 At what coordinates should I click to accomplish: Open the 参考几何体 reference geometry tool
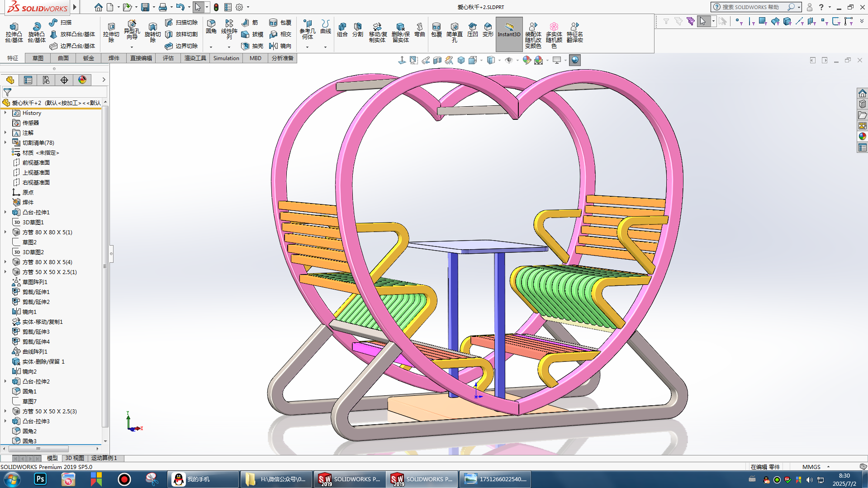308,29
